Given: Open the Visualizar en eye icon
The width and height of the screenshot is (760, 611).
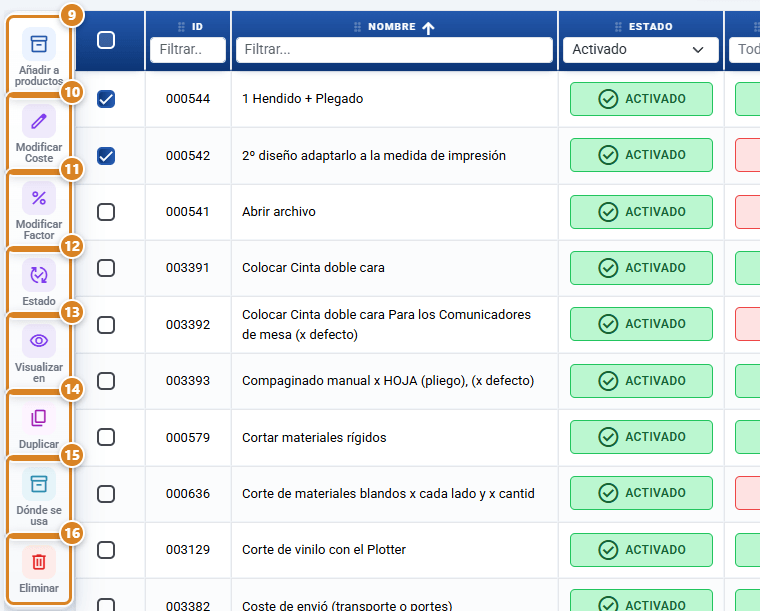Looking at the screenshot, I should coord(39,341).
